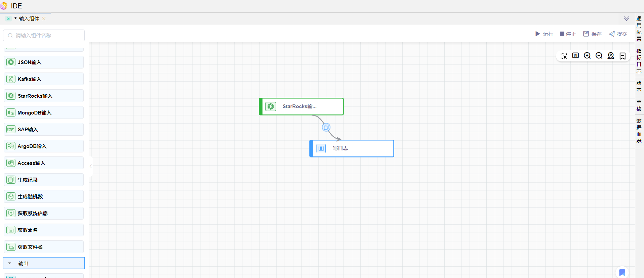This screenshot has height=278, width=644.
Task: Open the 通用配置 side tab
Action: click(x=639, y=29)
